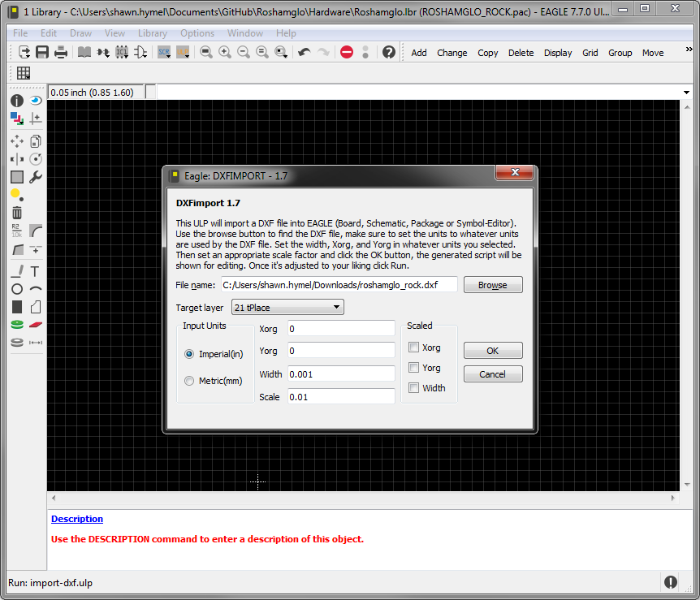Select the green Pad tool icon
700x600 pixels.
tap(17, 325)
